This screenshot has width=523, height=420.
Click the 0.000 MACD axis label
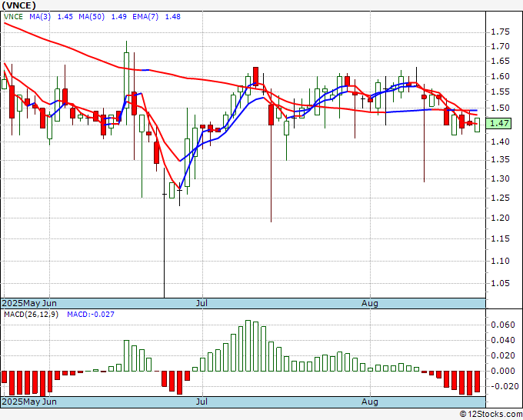pyautogui.click(x=503, y=371)
